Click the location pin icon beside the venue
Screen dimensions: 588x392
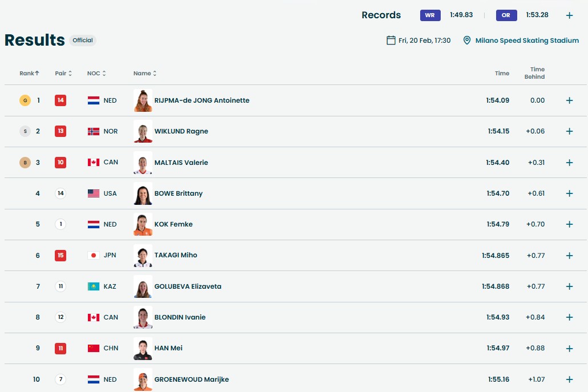click(467, 41)
